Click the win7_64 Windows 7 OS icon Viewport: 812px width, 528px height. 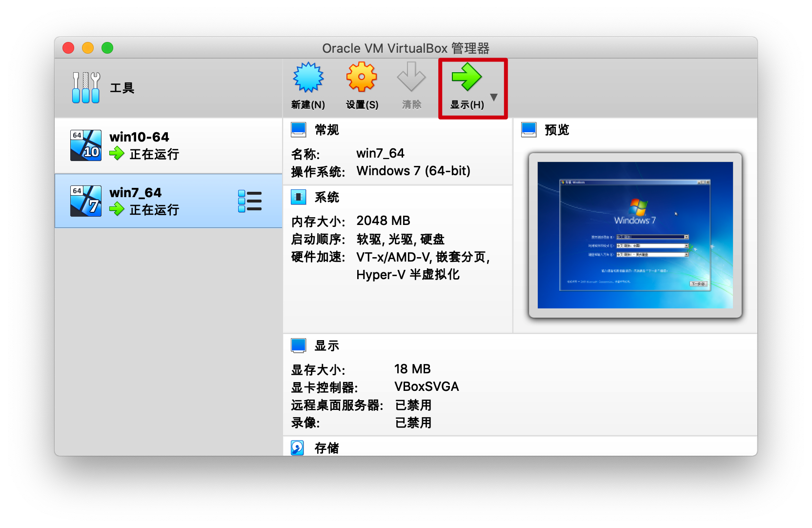coord(86,201)
